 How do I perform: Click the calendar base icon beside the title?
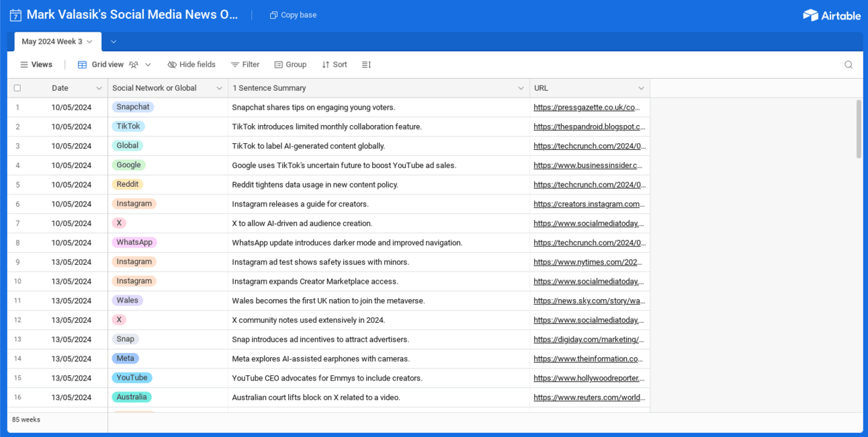(x=15, y=15)
